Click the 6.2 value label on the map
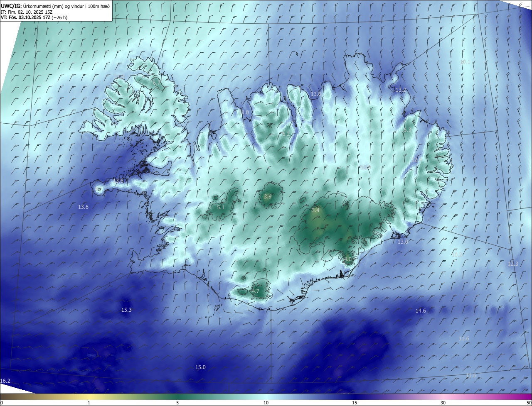 [x=285, y=134]
